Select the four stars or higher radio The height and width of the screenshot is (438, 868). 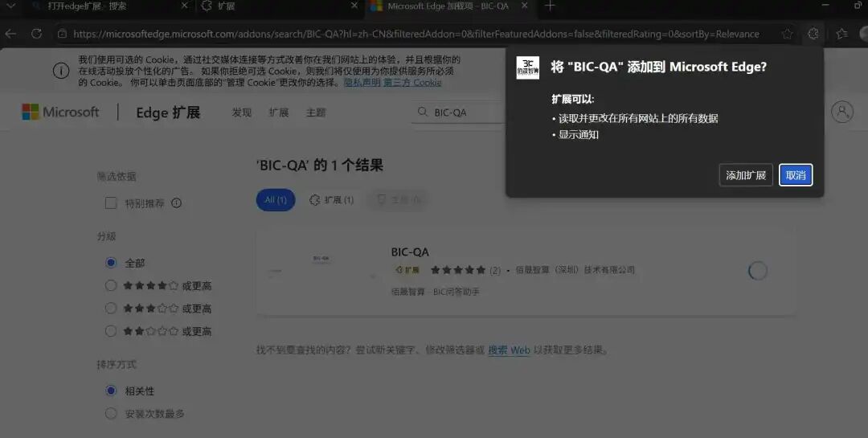[111, 286]
